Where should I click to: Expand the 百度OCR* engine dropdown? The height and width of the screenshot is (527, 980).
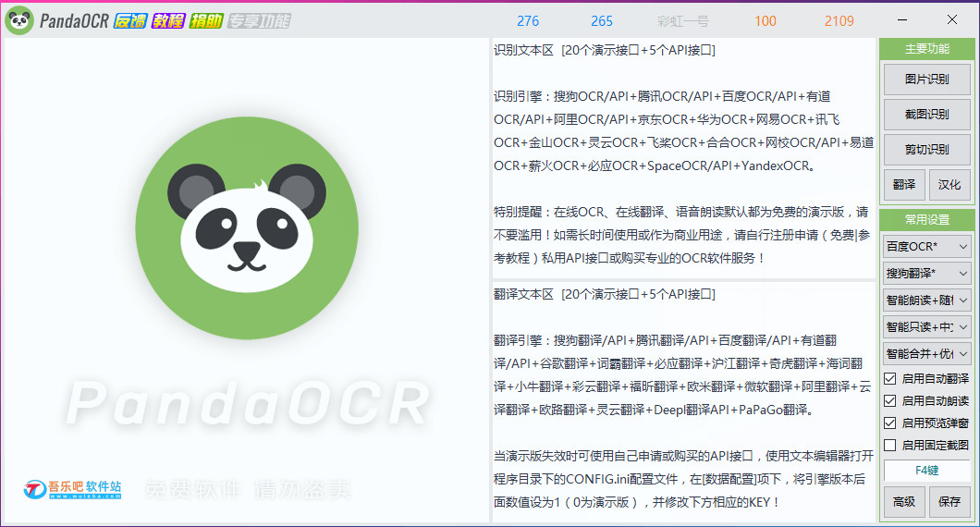pos(927,246)
